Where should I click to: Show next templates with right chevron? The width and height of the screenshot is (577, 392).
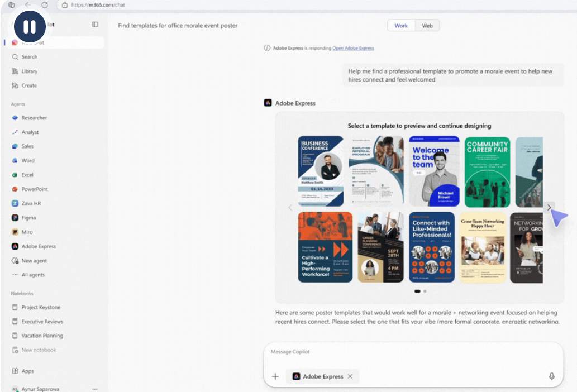[549, 207]
